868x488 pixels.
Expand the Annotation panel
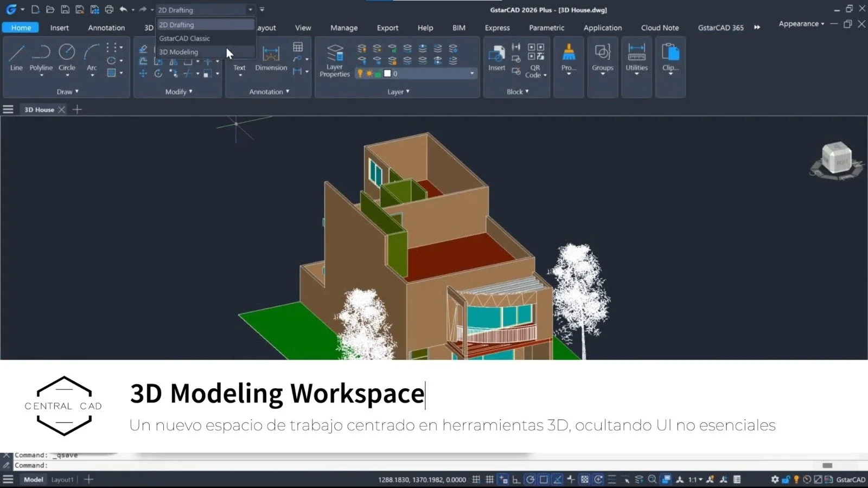[269, 92]
